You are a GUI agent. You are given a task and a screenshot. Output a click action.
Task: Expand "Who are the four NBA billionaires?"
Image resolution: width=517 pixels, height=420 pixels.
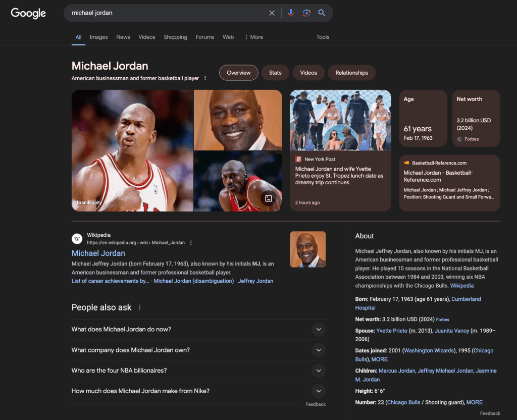point(318,371)
